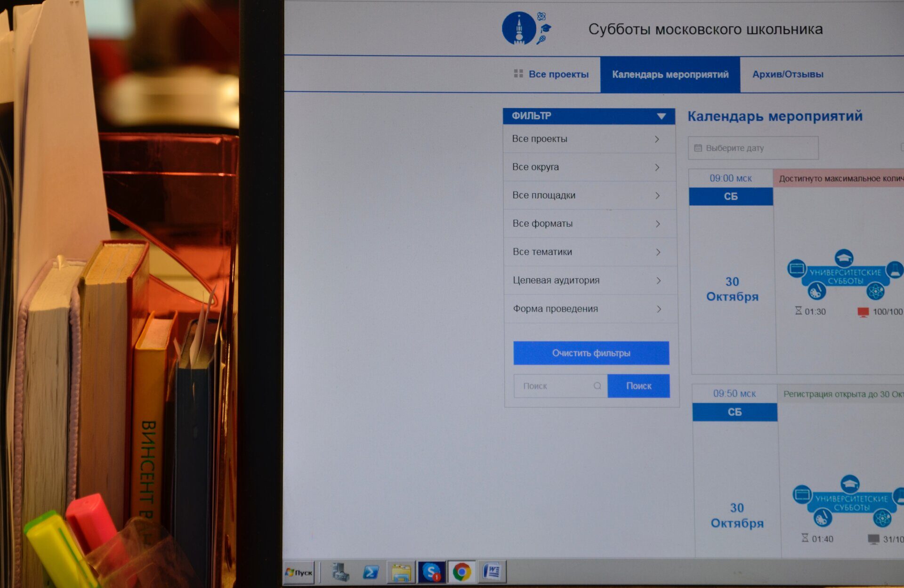Open Университетские субботы logo of 09:50 event

[849, 501]
